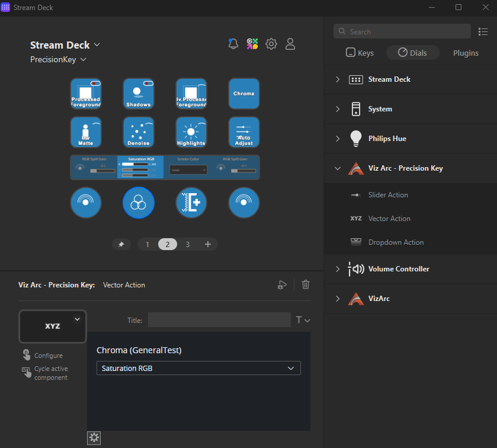Select the Denoise key
This screenshot has width=497, height=448.
139,132
